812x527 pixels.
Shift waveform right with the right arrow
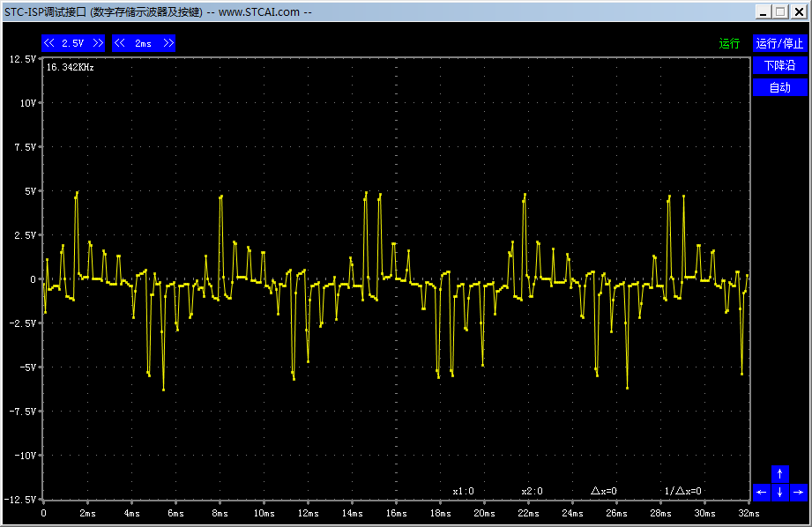coord(799,493)
